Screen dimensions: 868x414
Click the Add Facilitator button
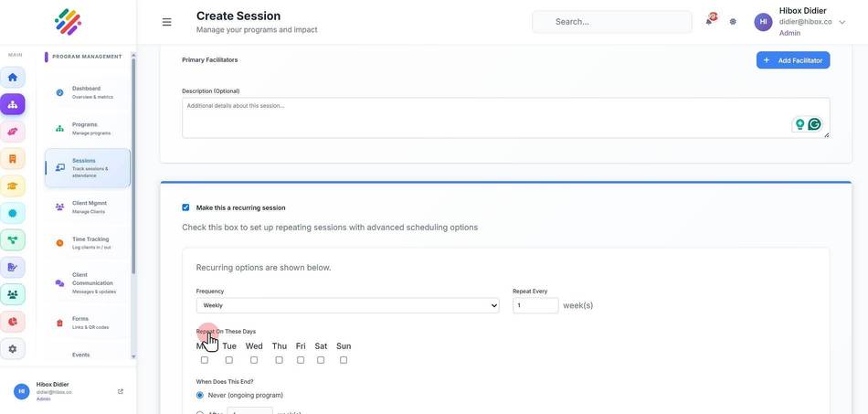coord(793,60)
